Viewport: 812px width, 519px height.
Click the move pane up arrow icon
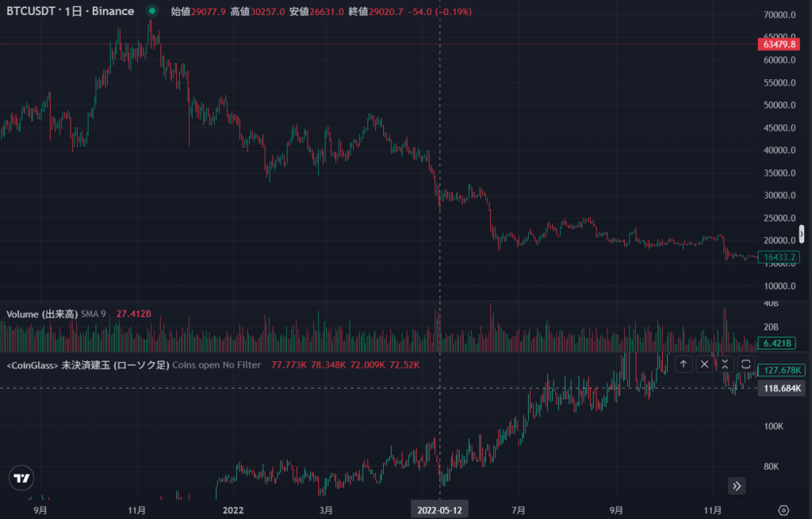pyautogui.click(x=684, y=364)
